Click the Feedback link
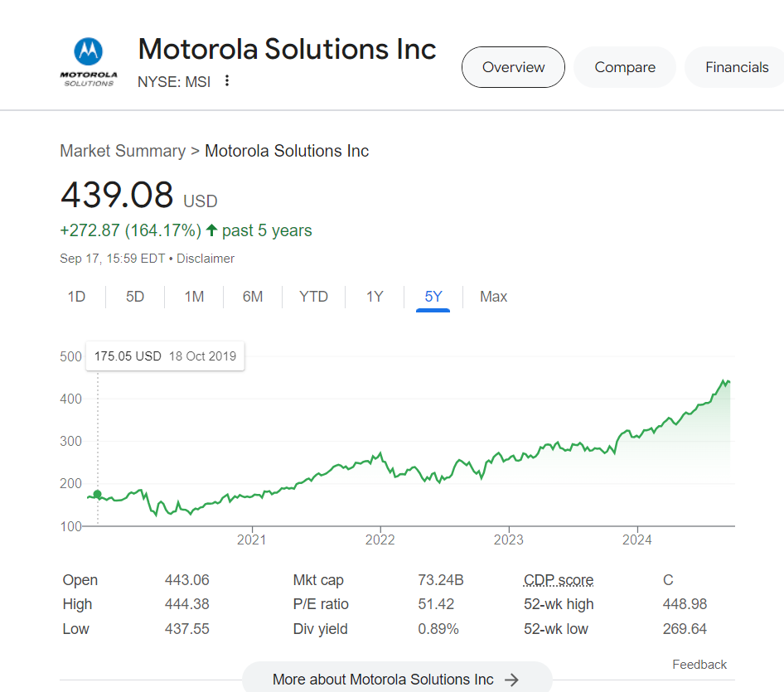Screen dimensions: 784x692 click(699, 665)
